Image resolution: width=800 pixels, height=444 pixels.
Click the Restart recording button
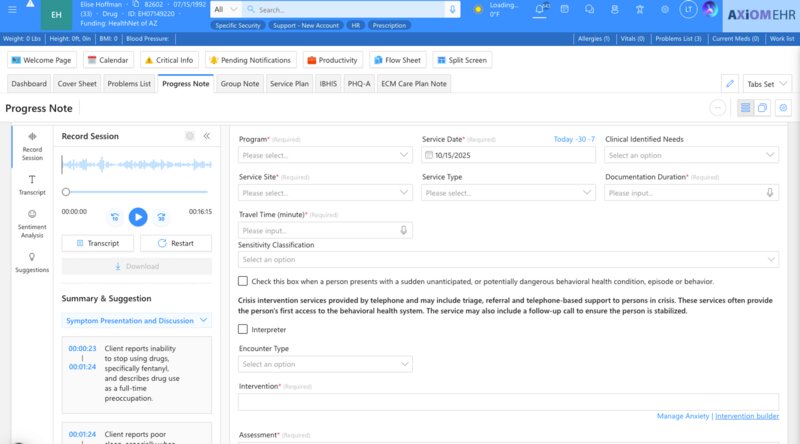pos(176,243)
